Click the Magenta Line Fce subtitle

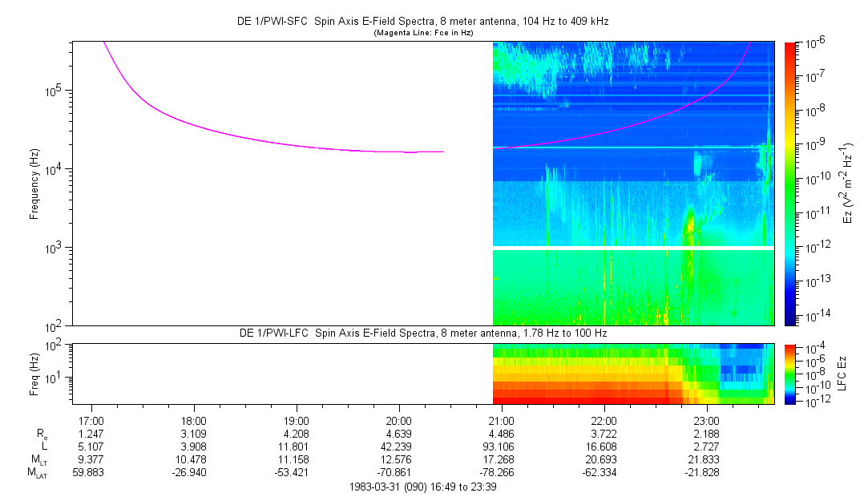[423, 33]
